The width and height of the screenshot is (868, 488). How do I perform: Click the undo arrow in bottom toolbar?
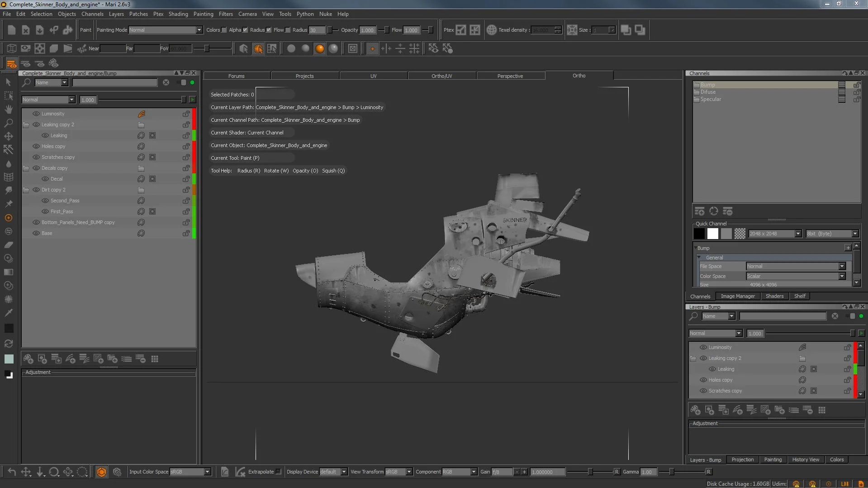[12, 472]
